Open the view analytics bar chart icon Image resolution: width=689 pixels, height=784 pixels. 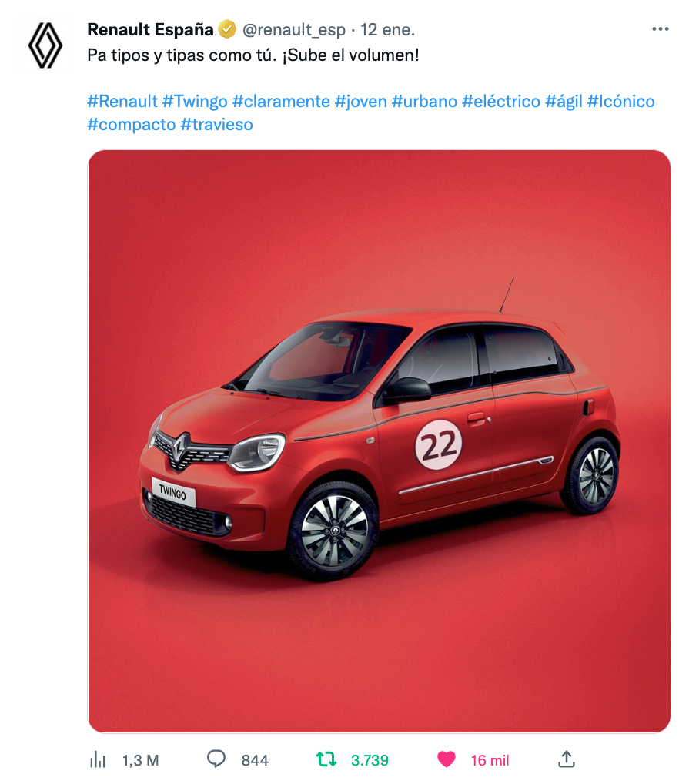[x=98, y=759]
